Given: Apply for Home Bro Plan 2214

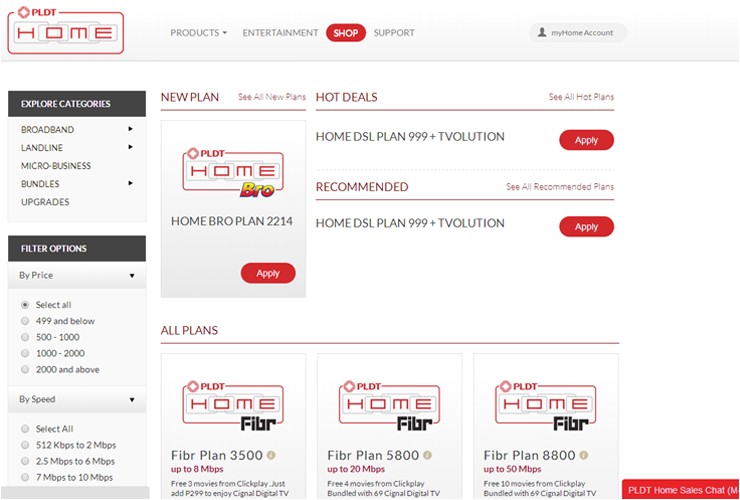Looking at the screenshot, I should tap(268, 273).
